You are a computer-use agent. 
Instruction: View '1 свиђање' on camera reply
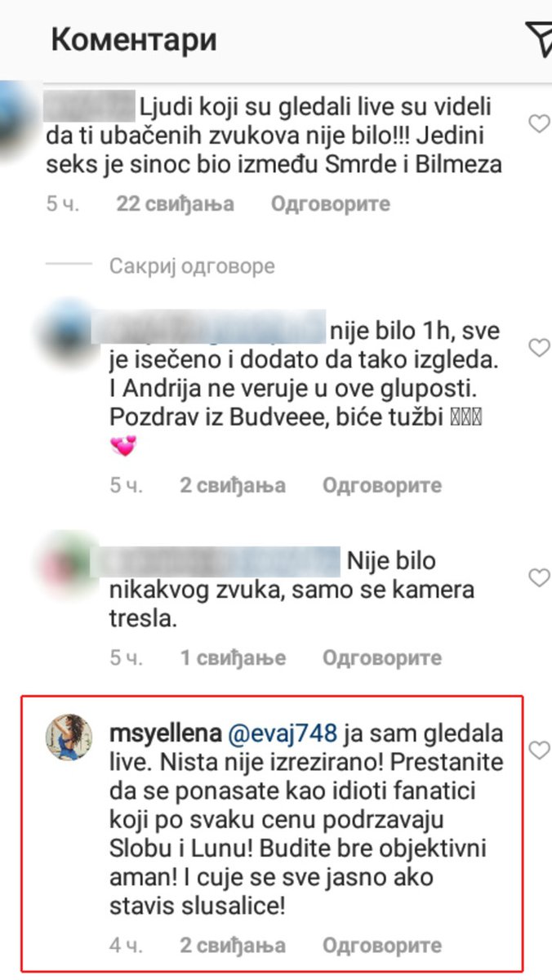(x=233, y=657)
